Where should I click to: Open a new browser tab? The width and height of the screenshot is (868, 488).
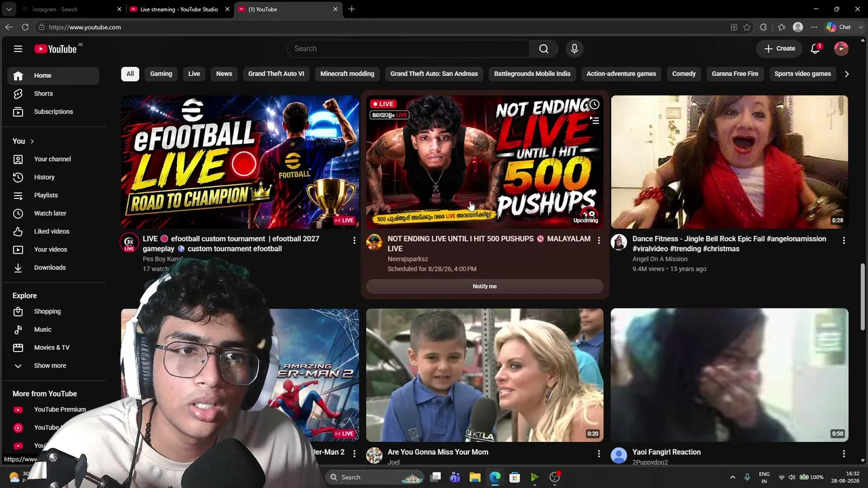tap(351, 9)
